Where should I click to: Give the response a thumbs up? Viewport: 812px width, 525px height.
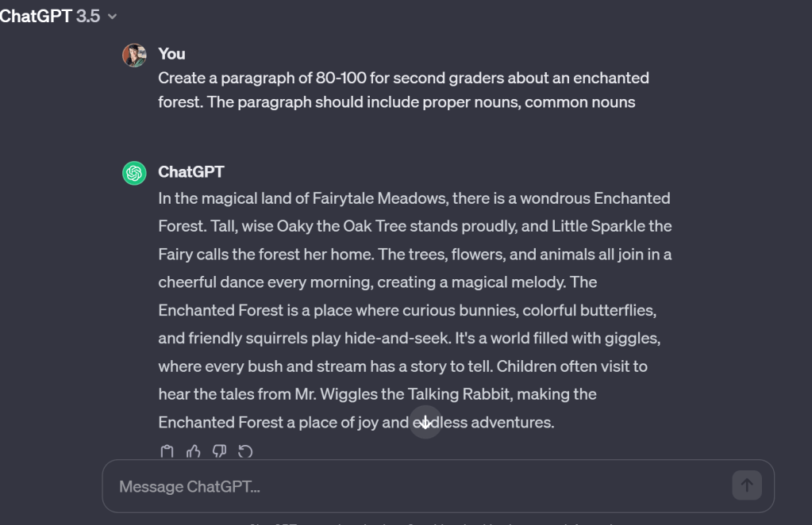[193, 451]
